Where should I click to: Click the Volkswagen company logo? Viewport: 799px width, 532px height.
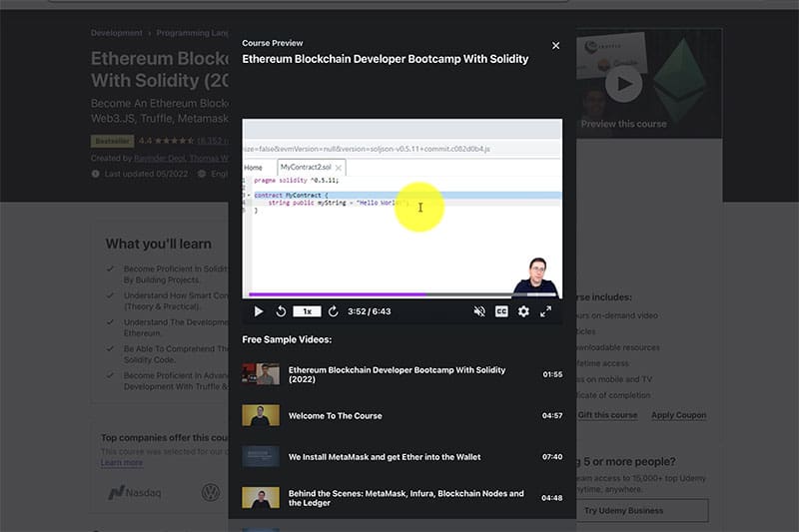click(211, 492)
